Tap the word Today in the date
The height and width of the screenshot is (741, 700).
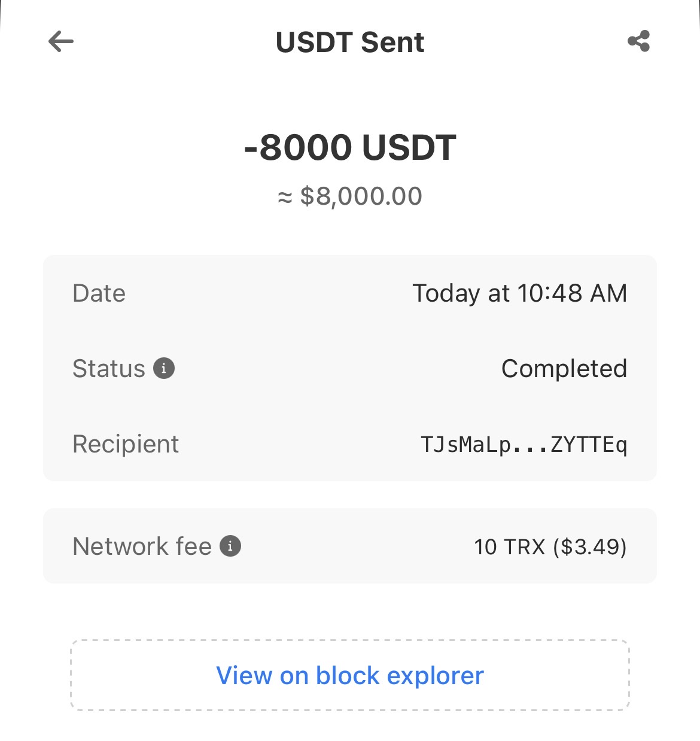pos(446,294)
